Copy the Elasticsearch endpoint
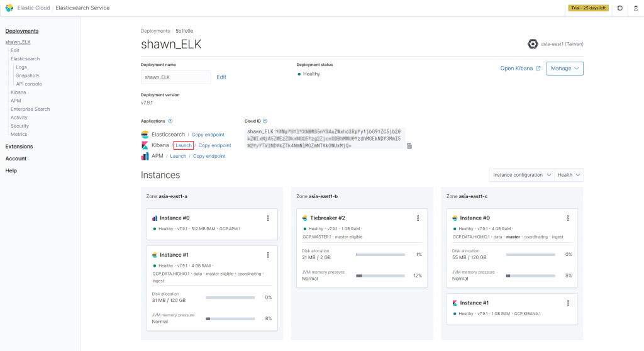644x351 pixels. 208,135
